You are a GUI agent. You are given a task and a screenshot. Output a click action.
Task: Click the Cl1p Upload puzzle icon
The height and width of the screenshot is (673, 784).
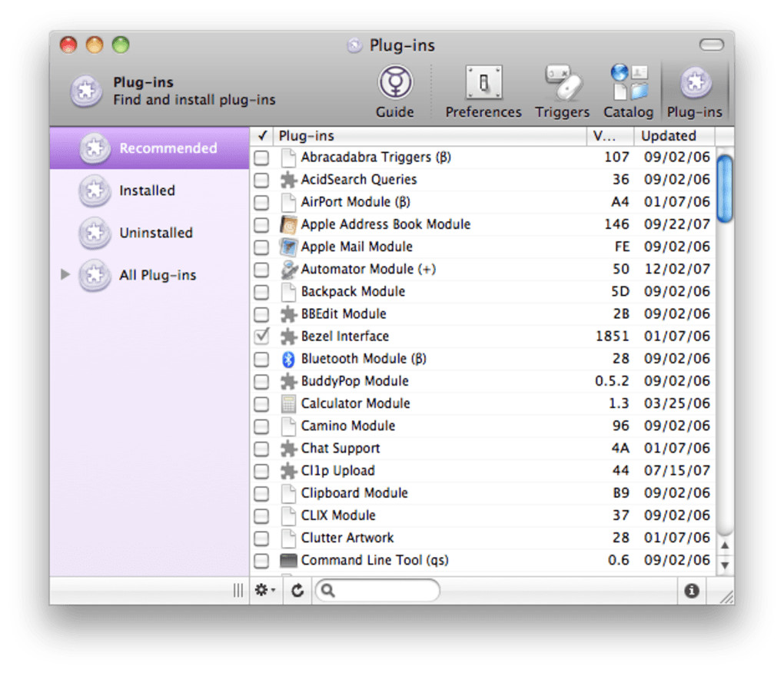[x=288, y=471]
